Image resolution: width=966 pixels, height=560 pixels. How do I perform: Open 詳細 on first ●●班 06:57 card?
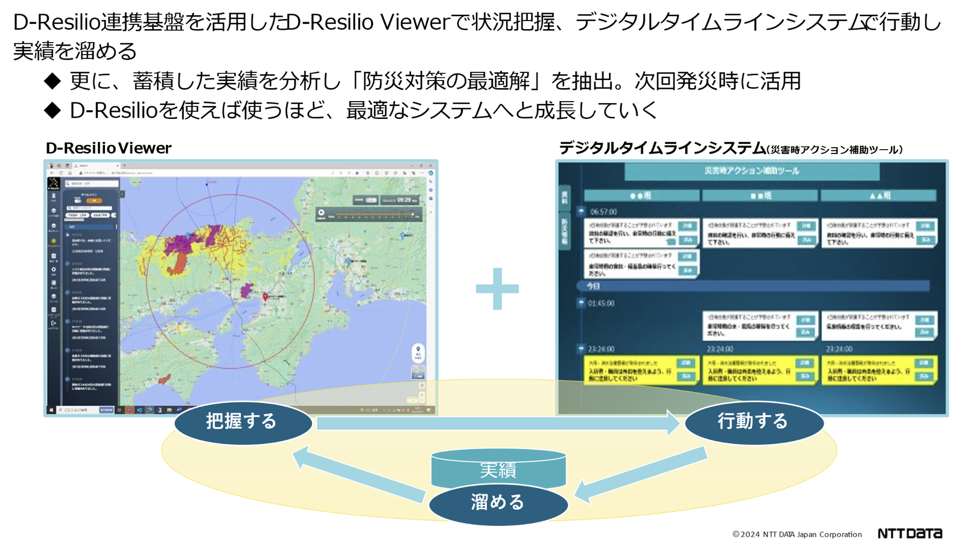pos(687,226)
